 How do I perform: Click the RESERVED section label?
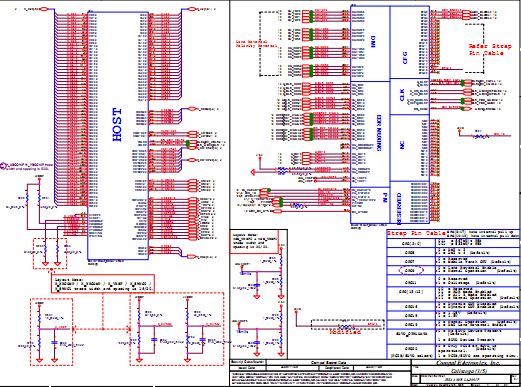pos(399,209)
